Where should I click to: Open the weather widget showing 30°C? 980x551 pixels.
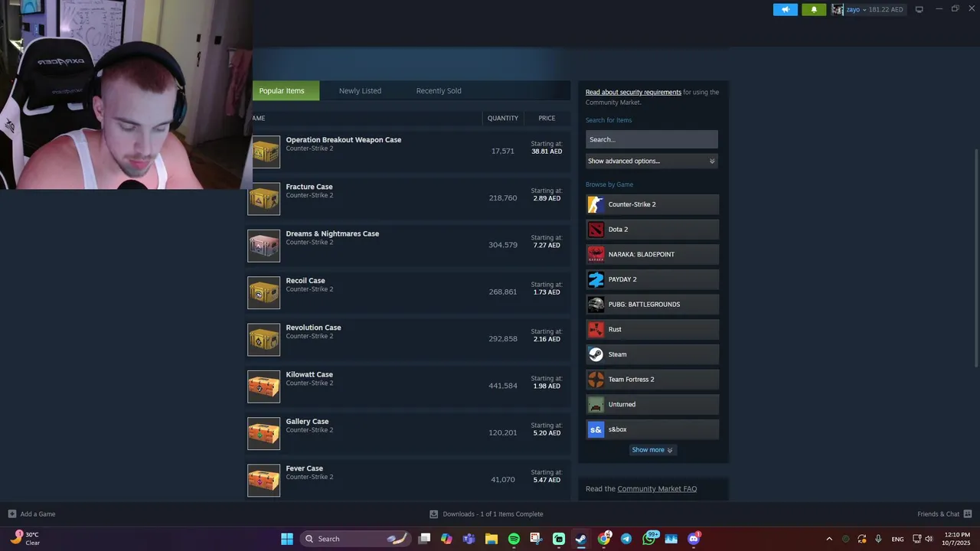click(24, 539)
